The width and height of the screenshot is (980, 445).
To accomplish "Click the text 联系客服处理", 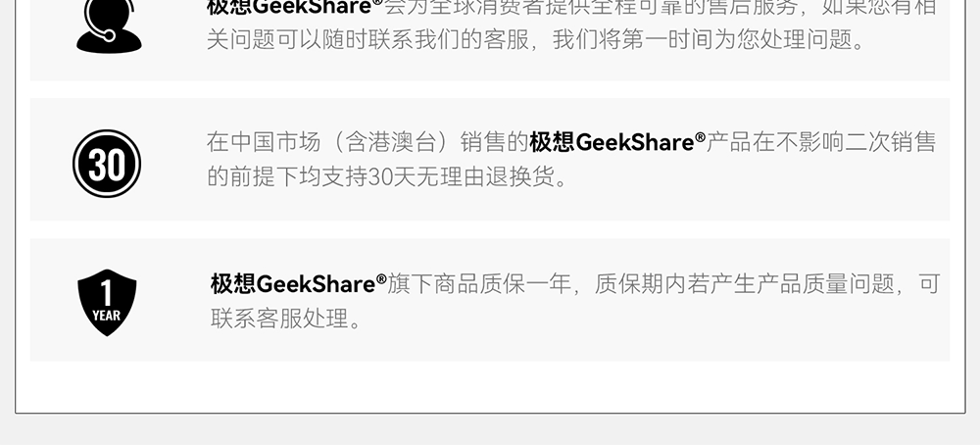I will (279, 319).
